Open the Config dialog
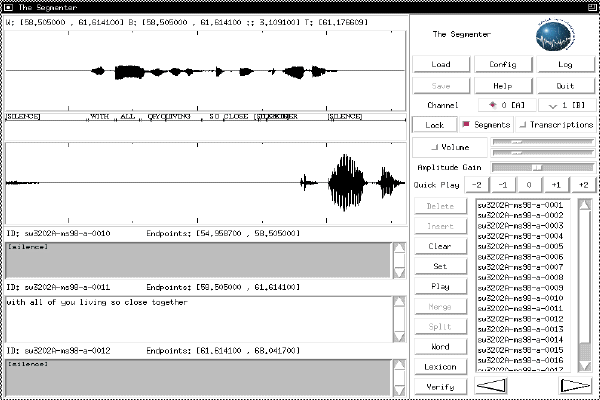Image resolution: width=600 pixels, height=400 pixels. point(503,64)
